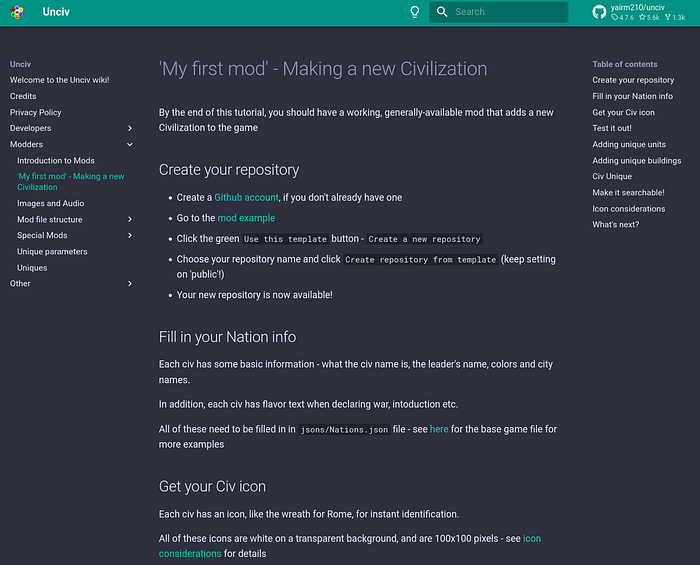
Task: Select Developers in sidebar
Action: click(31, 129)
